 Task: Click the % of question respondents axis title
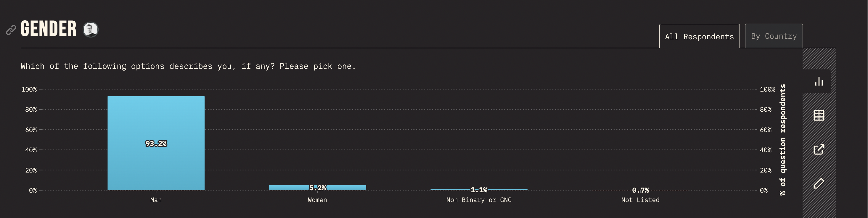point(782,140)
